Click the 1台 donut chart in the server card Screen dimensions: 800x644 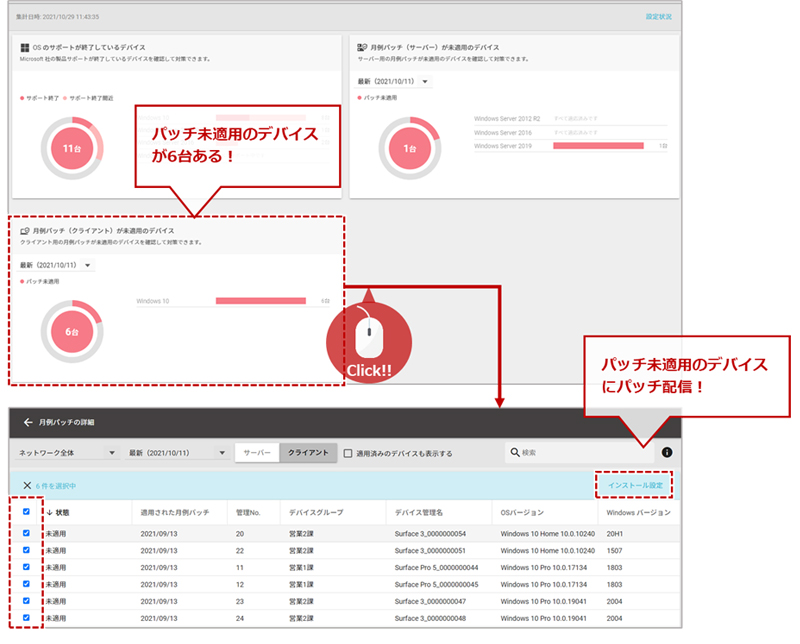point(410,148)
